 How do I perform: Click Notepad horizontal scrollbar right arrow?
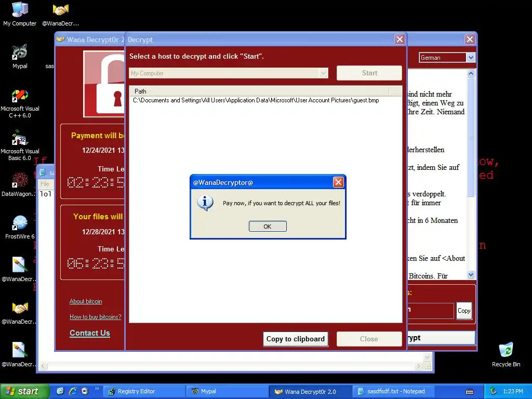419,366
